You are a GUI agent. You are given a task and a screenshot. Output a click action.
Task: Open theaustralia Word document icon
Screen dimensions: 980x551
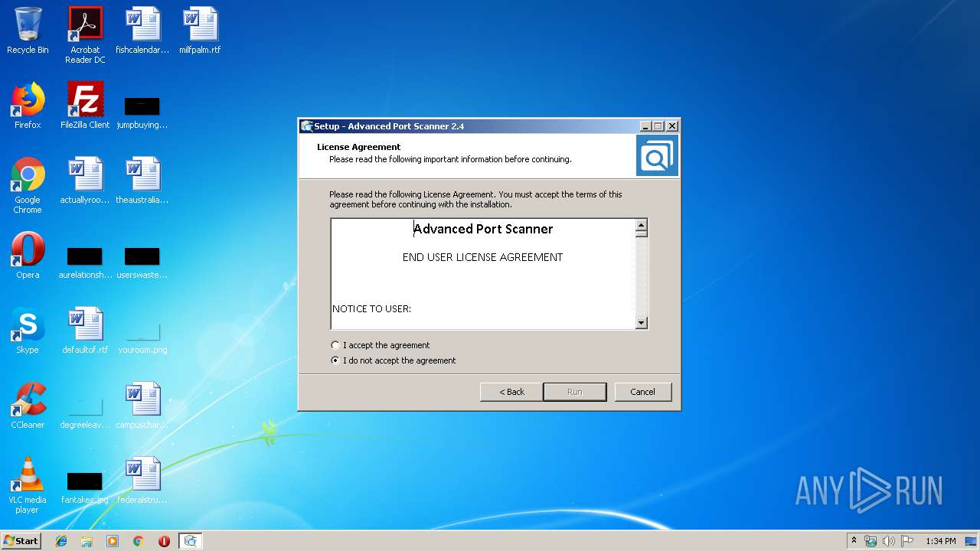pyautogui.click(x=142, y=181)
